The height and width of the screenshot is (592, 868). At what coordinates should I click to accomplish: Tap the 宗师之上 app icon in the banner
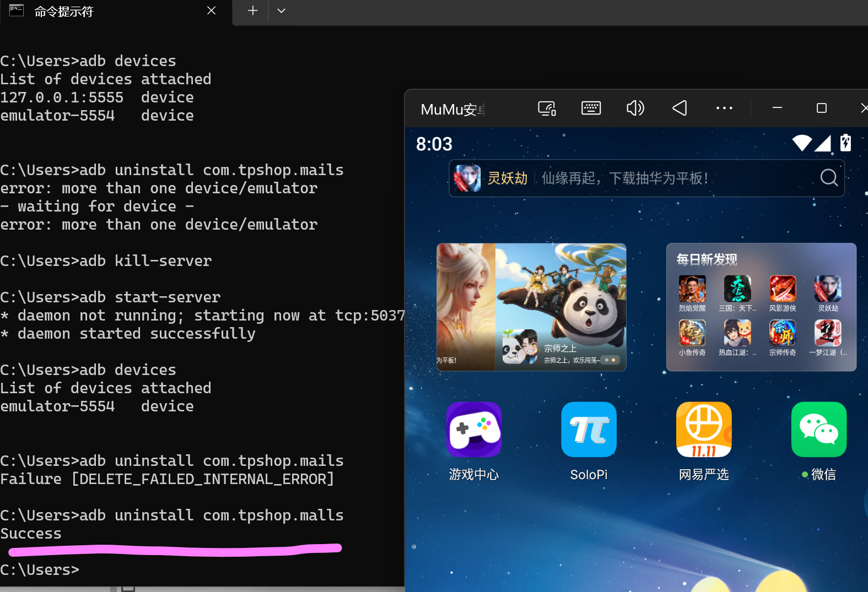click(x=520, y=346)
